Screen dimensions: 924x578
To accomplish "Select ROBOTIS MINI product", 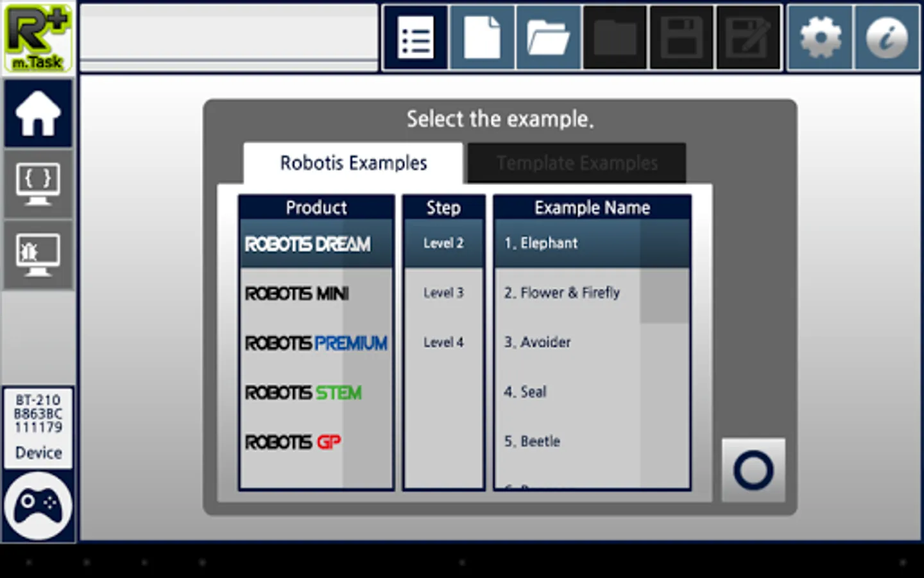I will 316,293.
